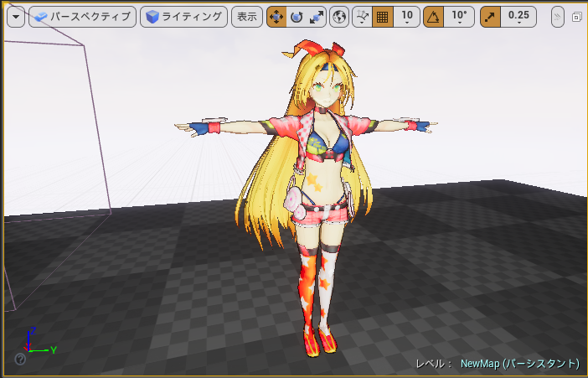588x378 pixels.
Task: Toggle surface snapping option
Action: (x=362, y=17)
